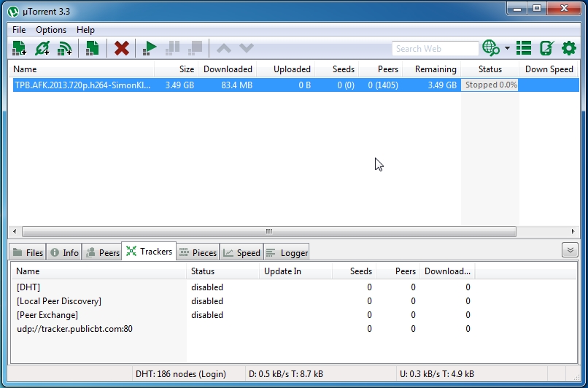Image resolution: width=588 pixels, height=388 pixels.
Task: Sort by Uploaded column header
Action: 285,69
